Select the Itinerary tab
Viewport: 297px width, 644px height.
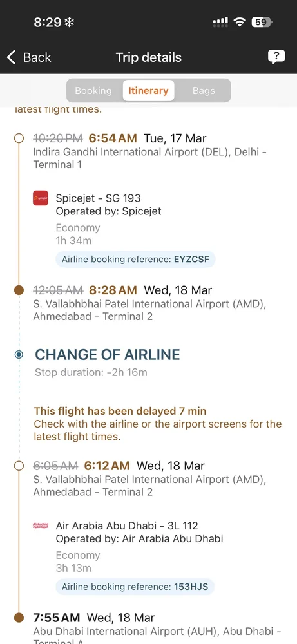coord(148,91)
